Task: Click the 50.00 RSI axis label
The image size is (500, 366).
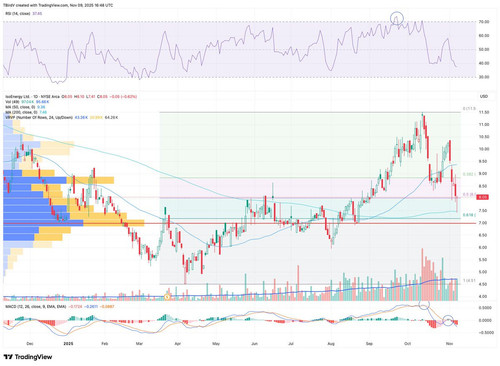Action: pyautogui.click(x=484, y=49)
